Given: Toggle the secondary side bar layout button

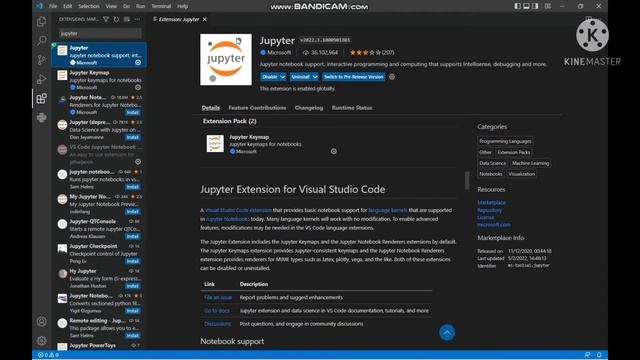Looking at the screenshot, I should [535, 6].
